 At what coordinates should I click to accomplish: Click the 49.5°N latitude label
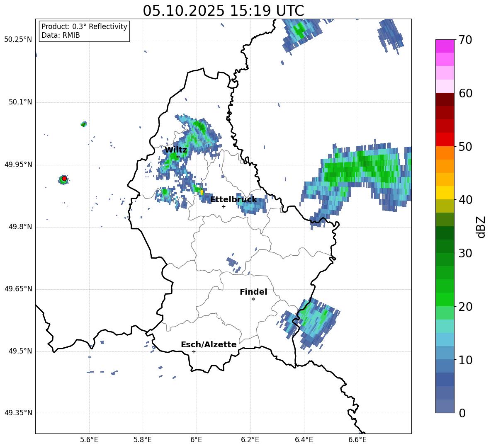[20, 351]
